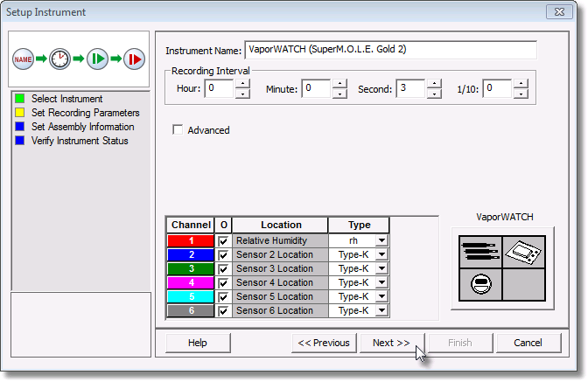Select the green Select Instrument step
The height and width of the screenshot is (382, 588).
(59, 99)
